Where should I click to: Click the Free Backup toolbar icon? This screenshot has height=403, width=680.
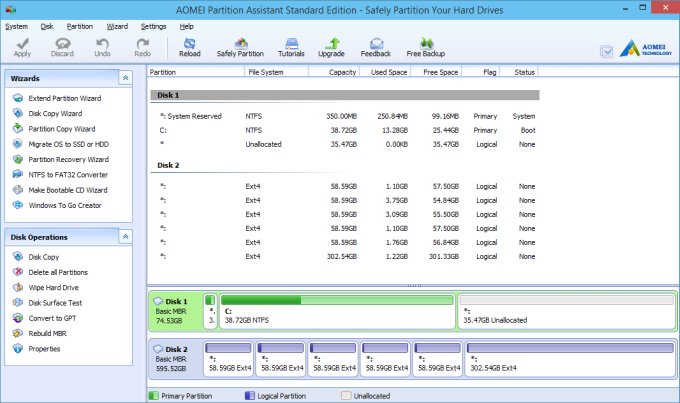pos(426,43)
